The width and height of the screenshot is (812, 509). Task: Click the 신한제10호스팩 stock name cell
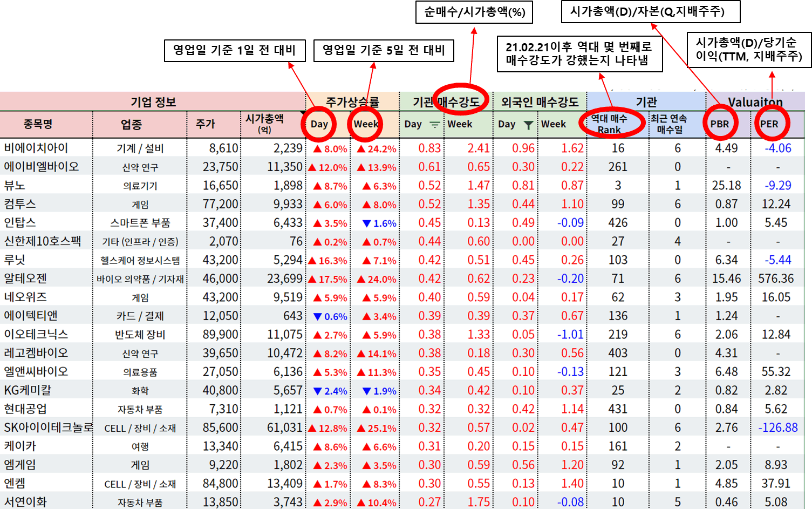[x=43, y=241]
